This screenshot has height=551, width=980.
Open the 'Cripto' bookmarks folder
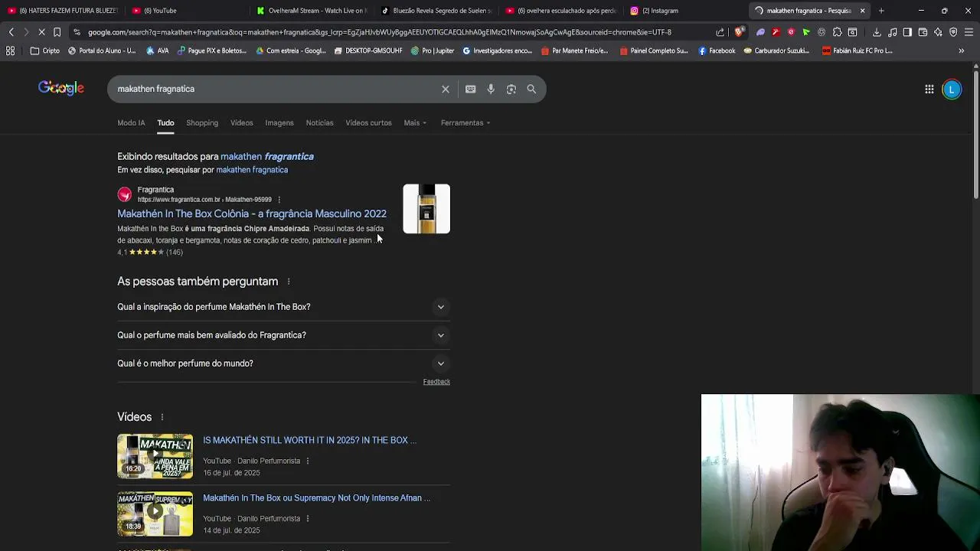[x=45, y=51]
